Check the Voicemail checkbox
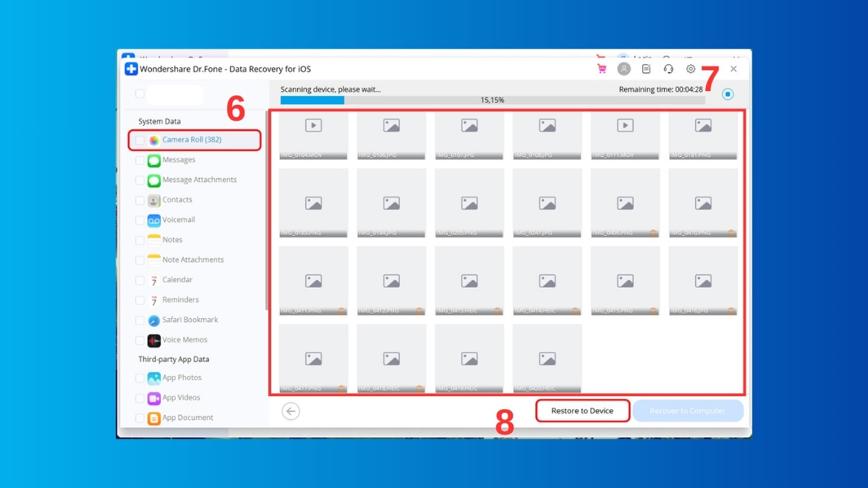 click(x=140, y=221)
